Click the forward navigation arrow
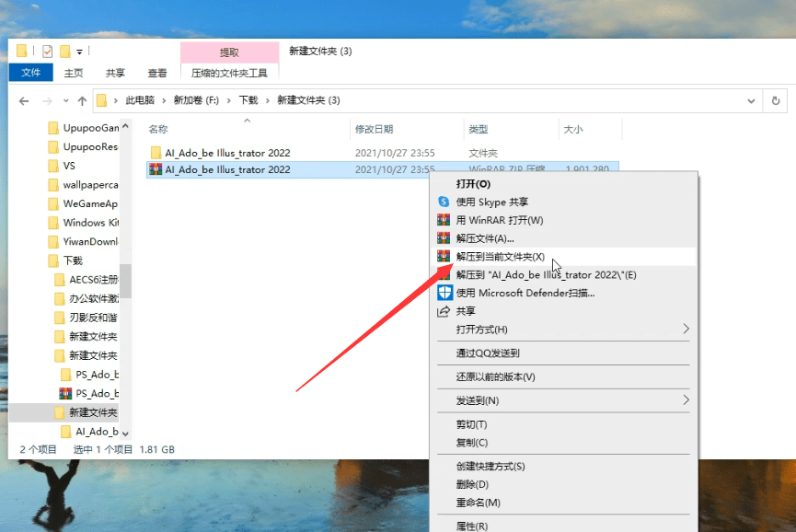 click(47, 101)
